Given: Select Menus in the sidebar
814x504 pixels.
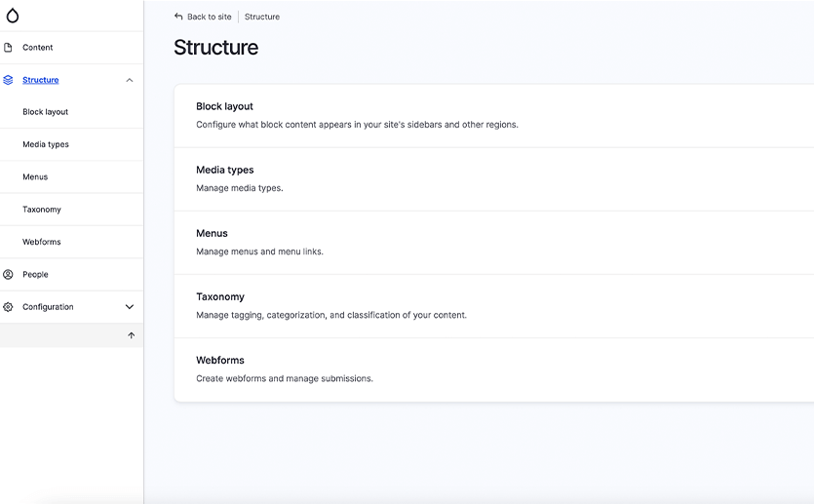Looking at the screenshot, I should click(35, 176).
